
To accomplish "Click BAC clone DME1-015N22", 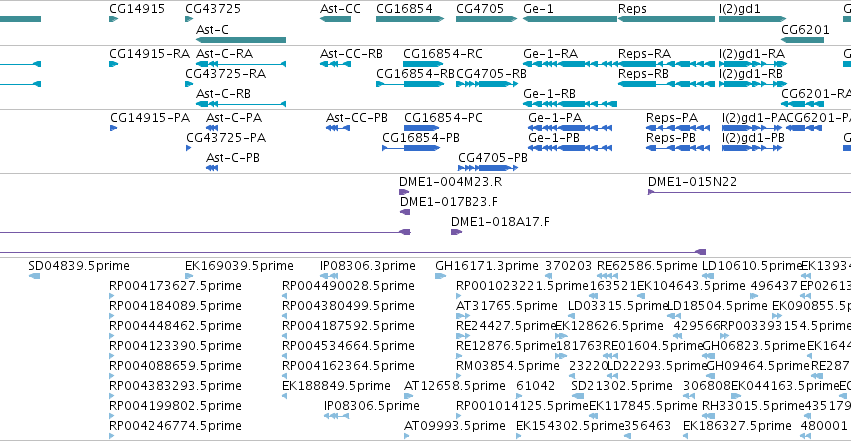I will click(693, 182).
